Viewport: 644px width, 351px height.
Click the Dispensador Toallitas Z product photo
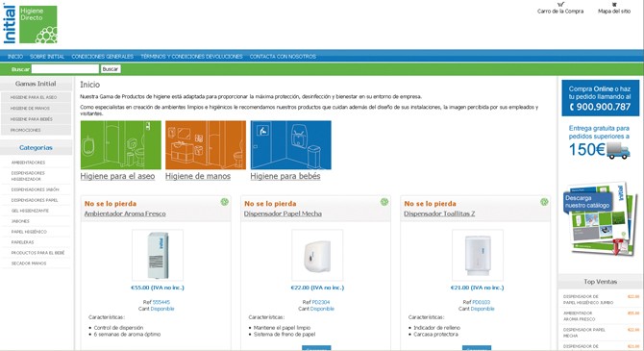pos(478,255)
